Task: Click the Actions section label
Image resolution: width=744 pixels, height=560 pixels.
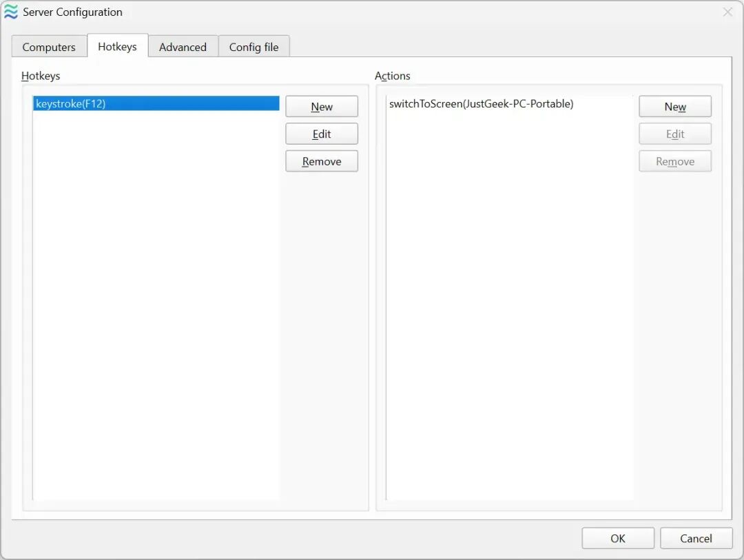Action: click(393, 76)
